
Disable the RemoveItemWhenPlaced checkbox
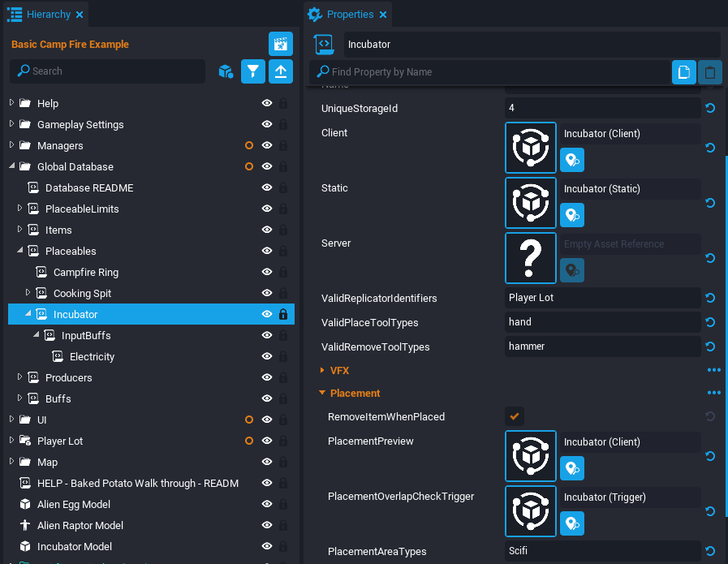pos(514,415)
